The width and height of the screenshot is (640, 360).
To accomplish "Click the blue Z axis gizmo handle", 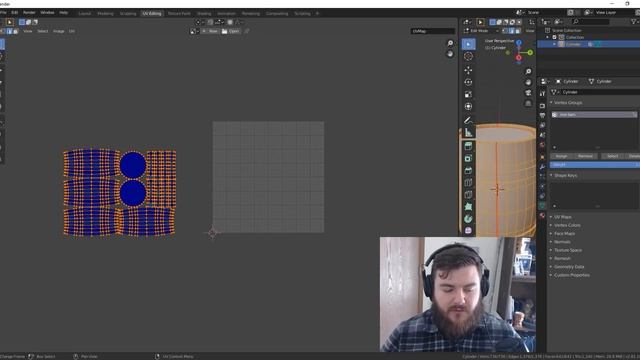I will coord(519,43).
